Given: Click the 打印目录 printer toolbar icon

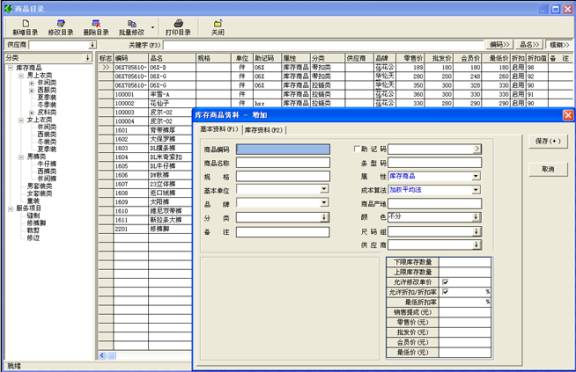Looking at the screenshot, I should point(178,23).
